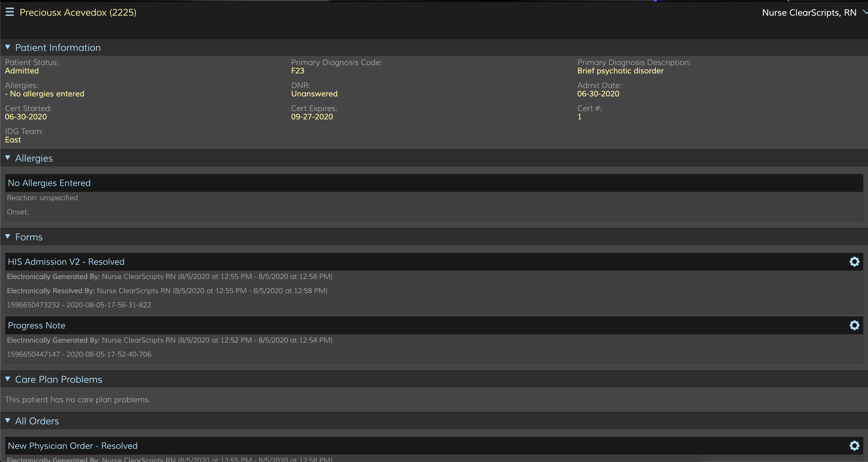Select the No Allergies Entered row
The image size is (868, 462).
coord(49,183)
